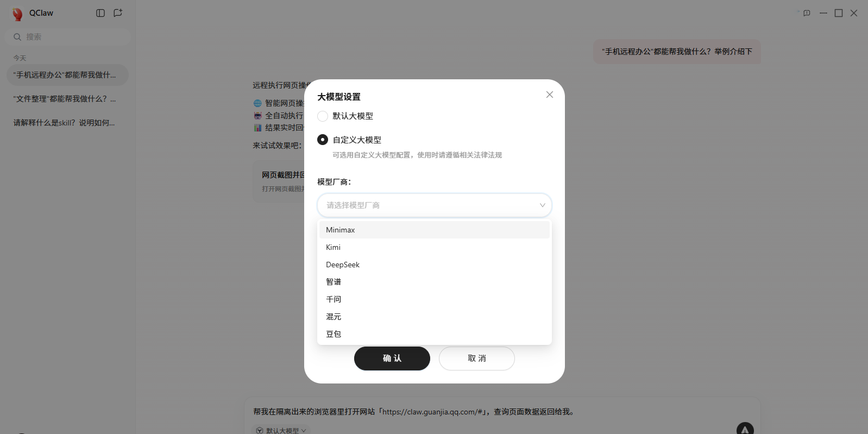Image resolution: width=868 pixels, height=434 pixels.
Task: Close the 大模型设置 dialog
Action: pyautogui.click(x=550, y=95)
